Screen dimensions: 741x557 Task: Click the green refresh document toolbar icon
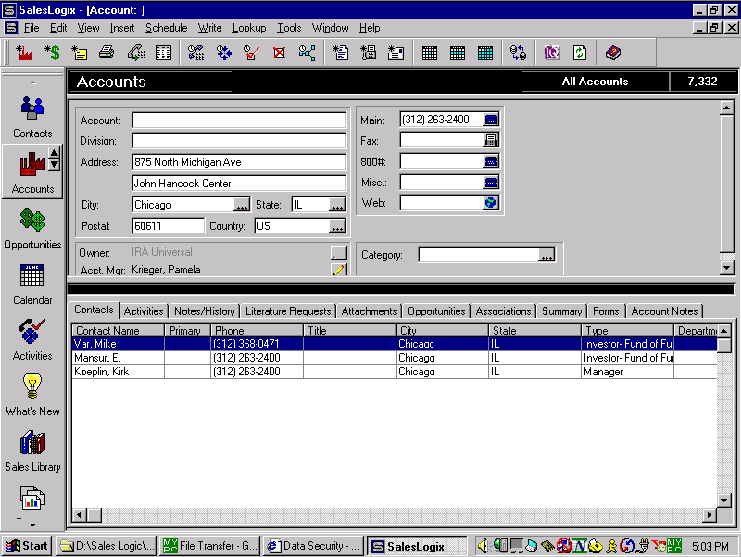pyautogui.click(x=579, y=52)
